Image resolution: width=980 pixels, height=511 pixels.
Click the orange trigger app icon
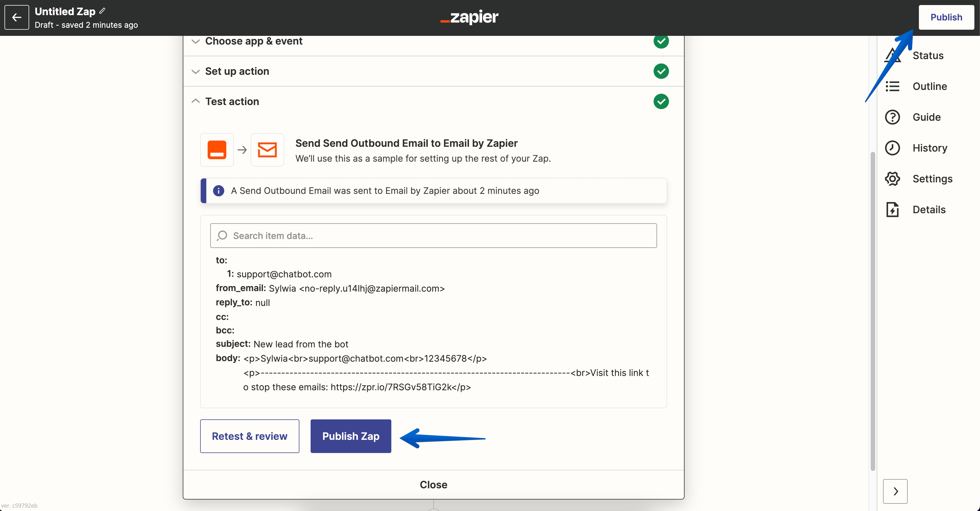click(217, 150)
